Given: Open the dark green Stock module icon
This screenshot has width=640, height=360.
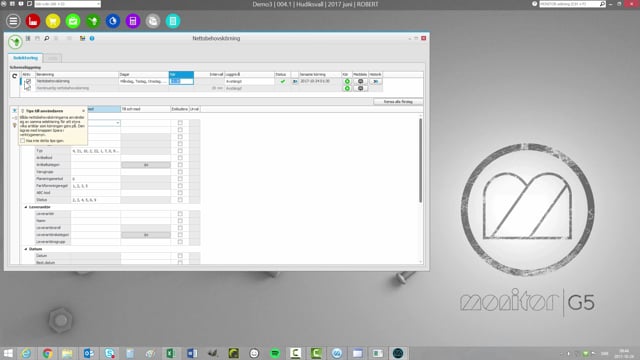Looking at the screenshot, I should pos(93,21).
